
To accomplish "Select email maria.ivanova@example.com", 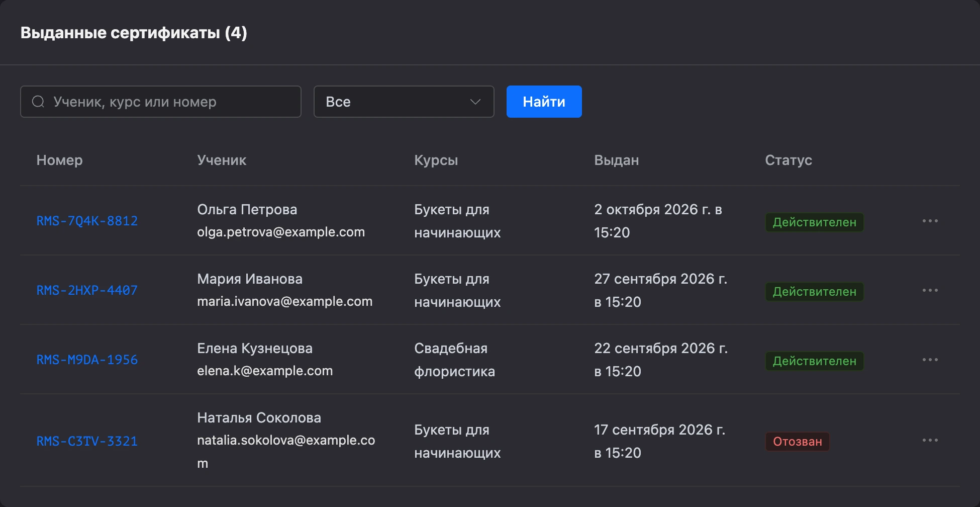I will [x=284, y=301].
